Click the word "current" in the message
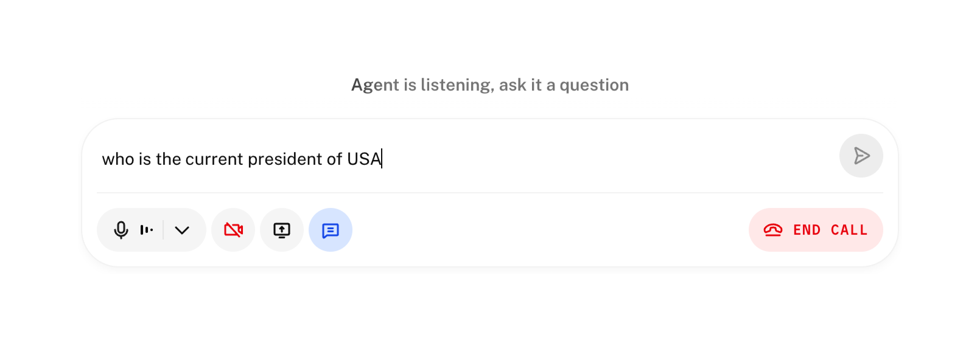The height and width of the screenshot is (352, 980). coord(214,159)
